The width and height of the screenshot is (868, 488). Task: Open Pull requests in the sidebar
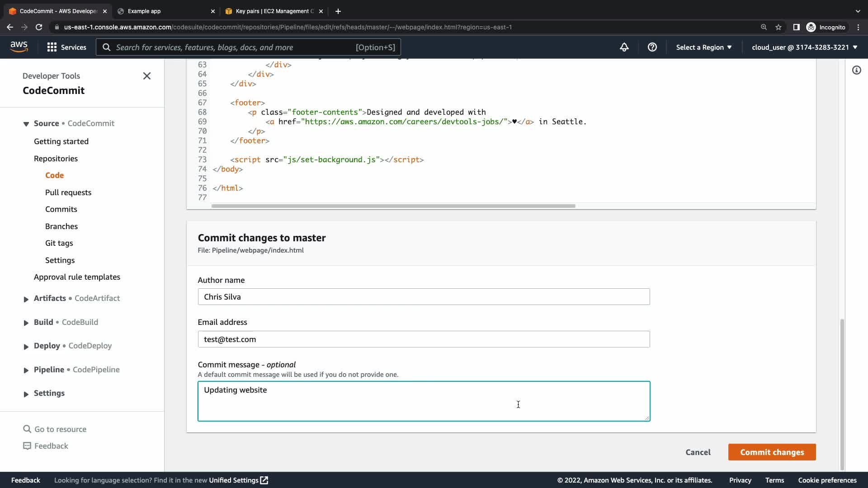click(68, 192)
